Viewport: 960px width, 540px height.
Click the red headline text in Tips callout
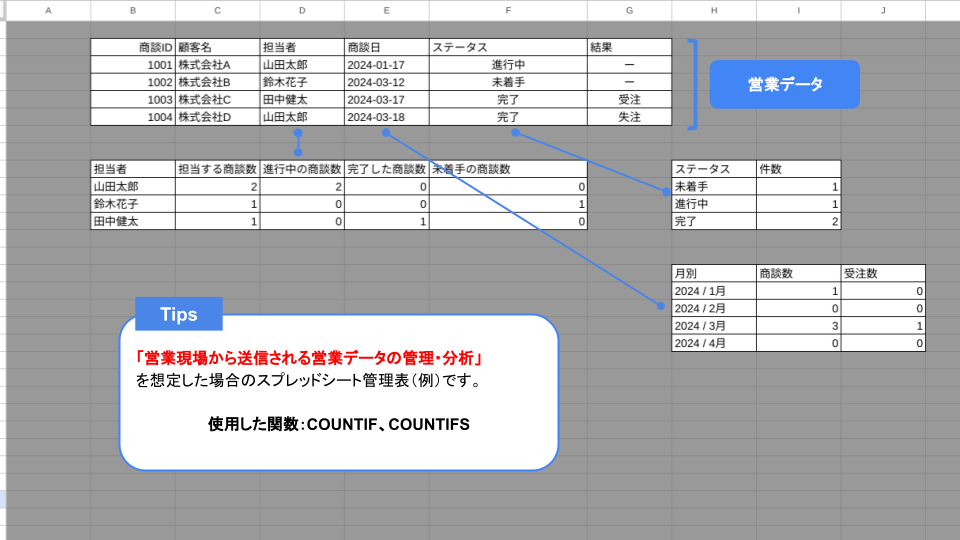312,358
